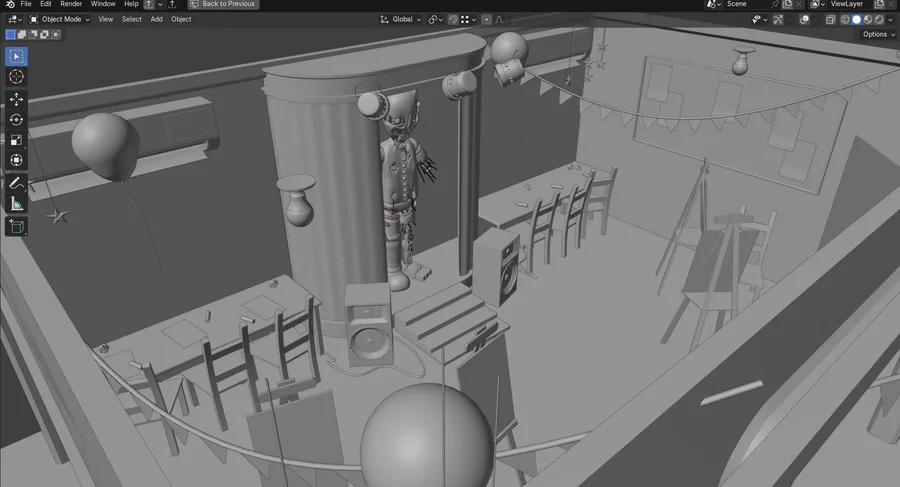Open the editor type dropdown
This screenshot has height=487, width=900.
(x=14, y=20)
